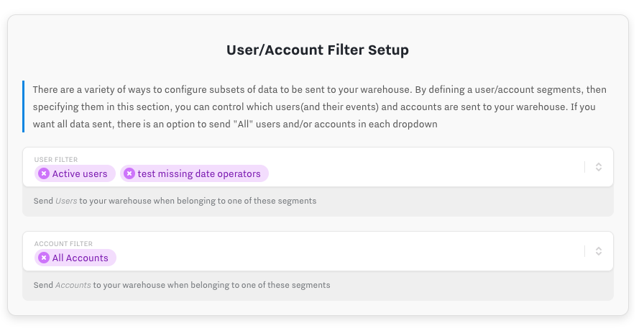This screenshot has height=331, width=644.
Task: Click the ACCOUNT FILTER field label
Action: pos(63,244)
